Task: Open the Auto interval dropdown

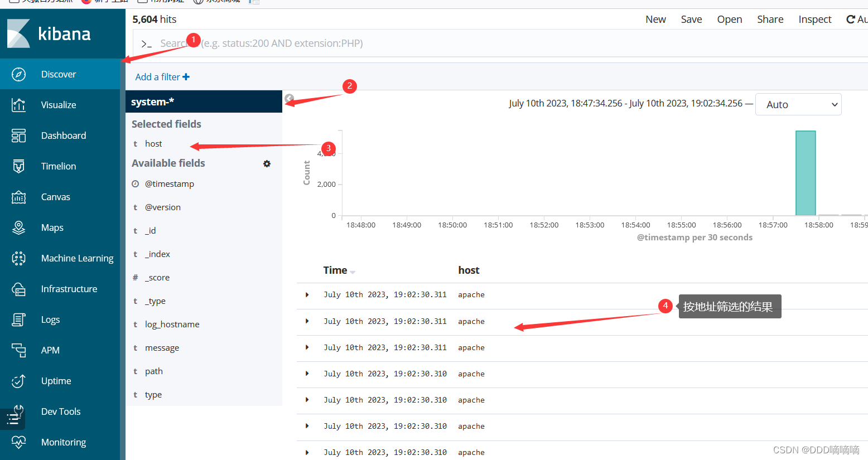Action: coord(798,104)
